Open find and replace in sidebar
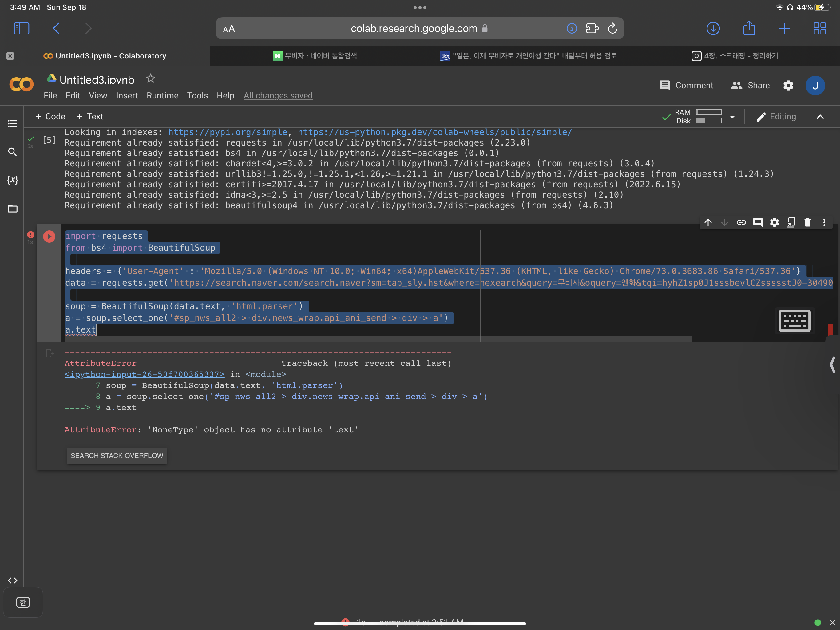The width and height of the screenshot is (840, 630). click(13, 152)
